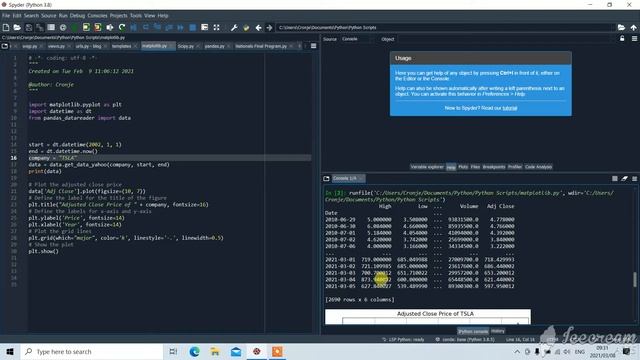Open File Explorer from the taskbar
The width and height of the screenshot is (640, 360).
coord(215,351)
